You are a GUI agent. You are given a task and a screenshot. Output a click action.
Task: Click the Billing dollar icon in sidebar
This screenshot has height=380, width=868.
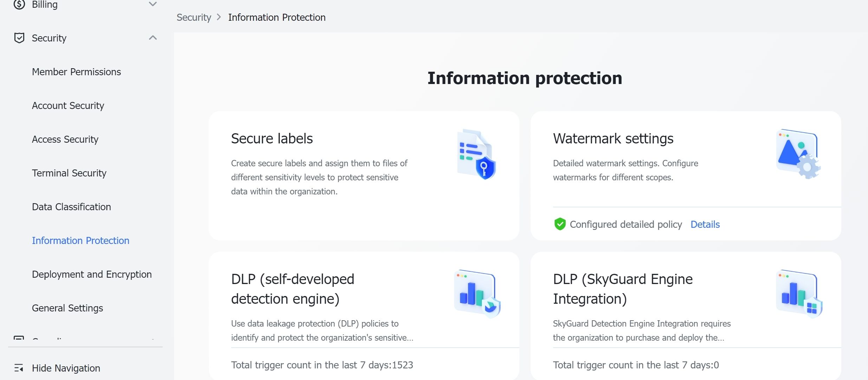(19, 4)
